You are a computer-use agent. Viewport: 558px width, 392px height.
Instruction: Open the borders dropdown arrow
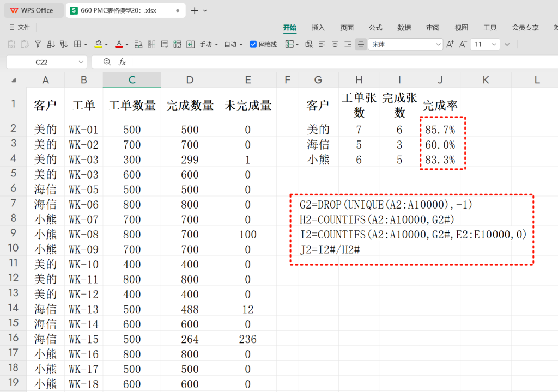tap(86, 45)
